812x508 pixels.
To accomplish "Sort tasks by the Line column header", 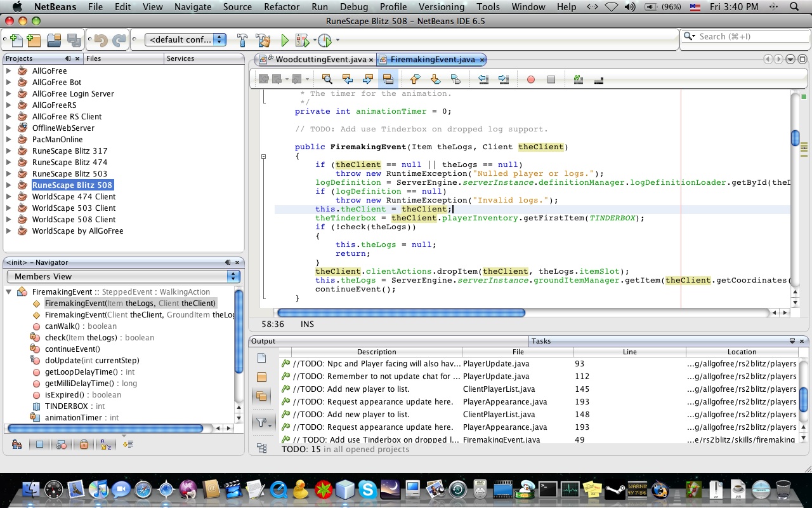I will tap(630, 352).
